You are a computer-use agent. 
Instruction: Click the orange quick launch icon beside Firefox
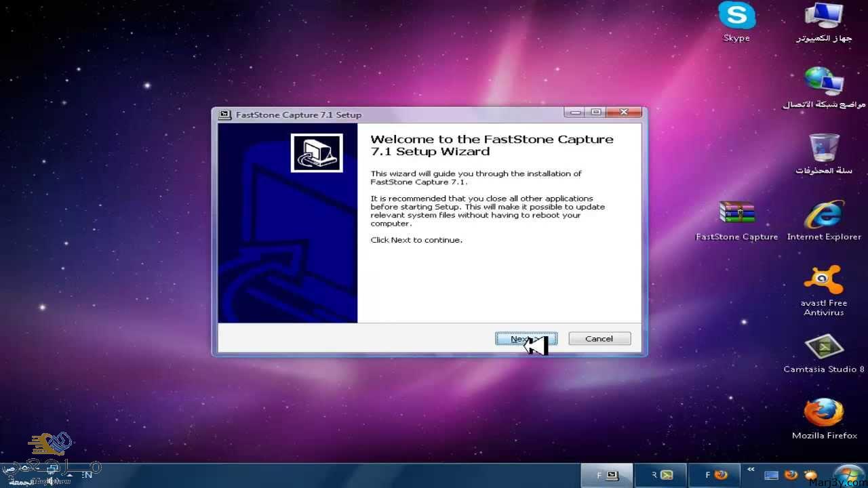[x=810, y=475]
